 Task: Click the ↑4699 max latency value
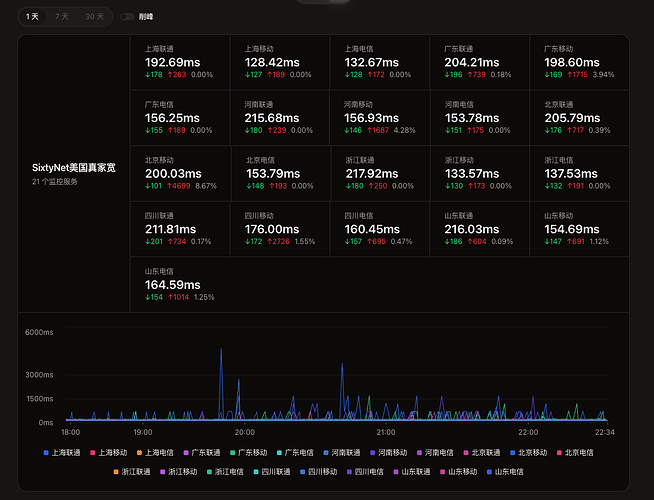click(179, 186)
